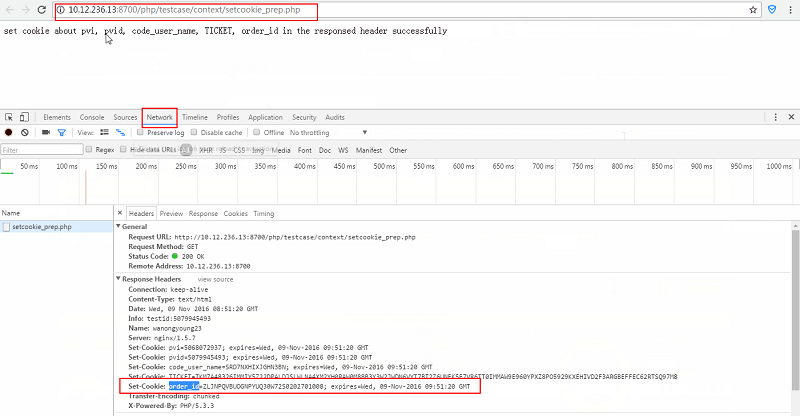Filter requests by Other type

point(398,150)
